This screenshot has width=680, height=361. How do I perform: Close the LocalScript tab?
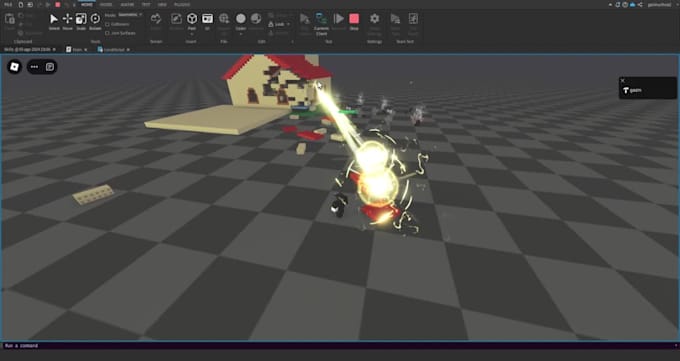click(x=128, y=50)
